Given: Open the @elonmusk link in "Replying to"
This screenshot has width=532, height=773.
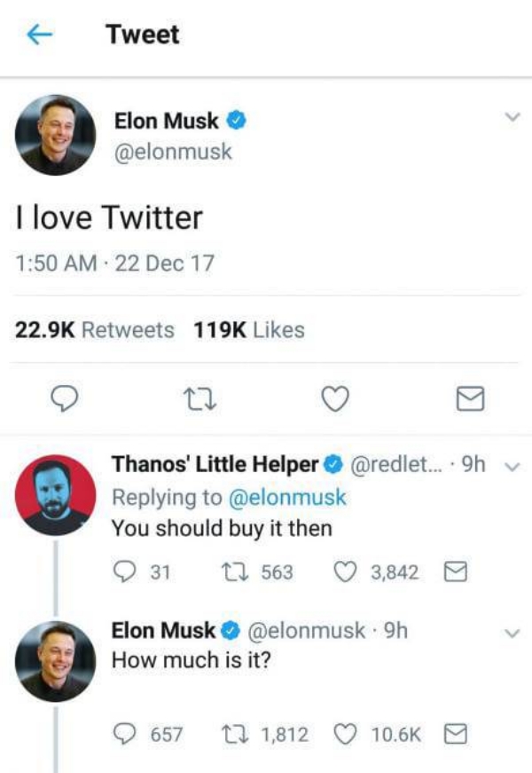Looking at the screenshot, I should [287, 497].
